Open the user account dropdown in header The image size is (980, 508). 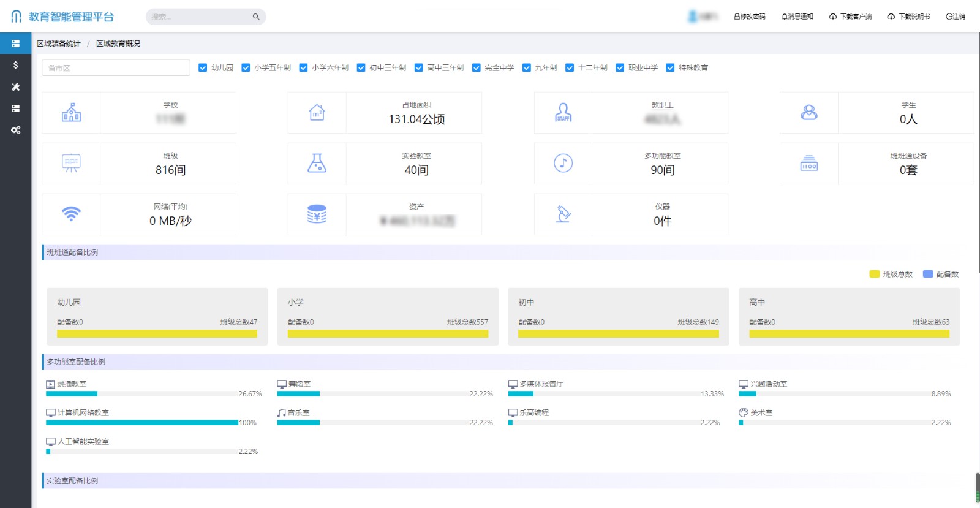point(703,17)
